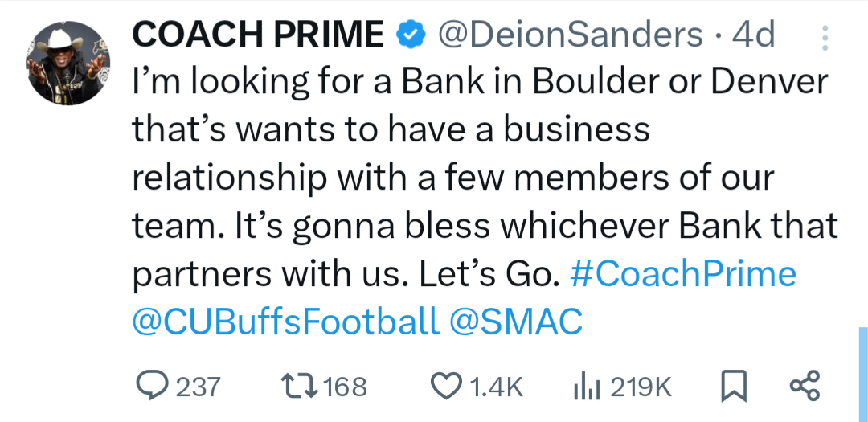Click the reply speech bubble icon
This screenshot has height=422, width=868.
point(150,387)
